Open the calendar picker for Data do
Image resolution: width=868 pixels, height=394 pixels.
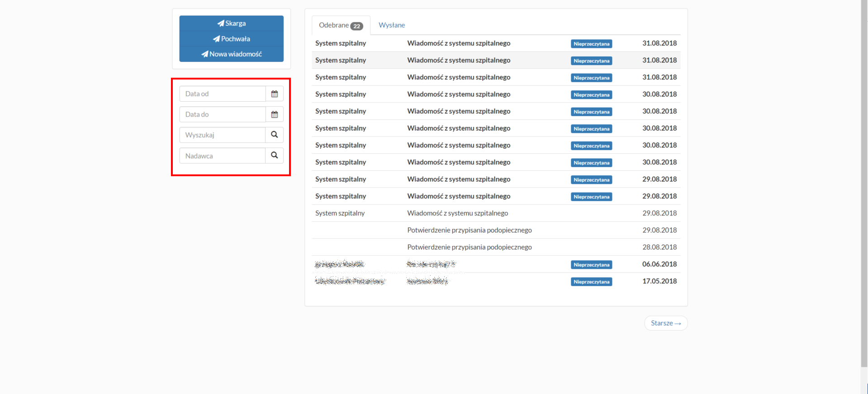[274, 115]
